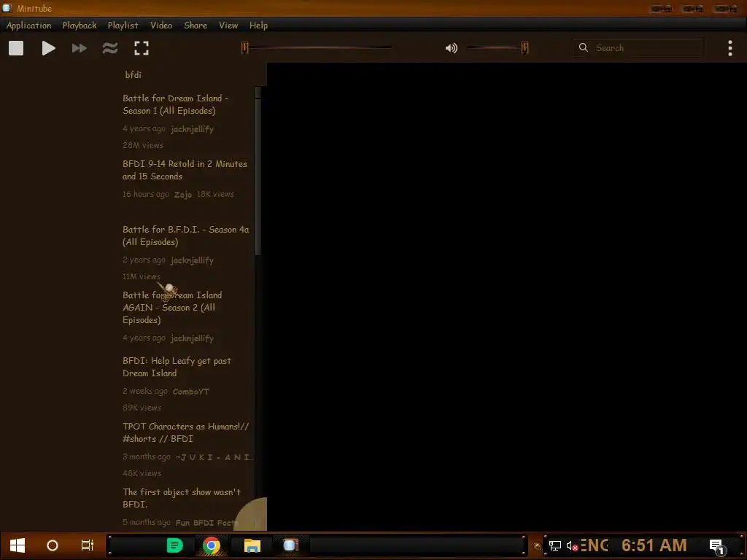The image size is (747, 560).
Task: Open network status tray icon
Action: (x=555, y=545)
